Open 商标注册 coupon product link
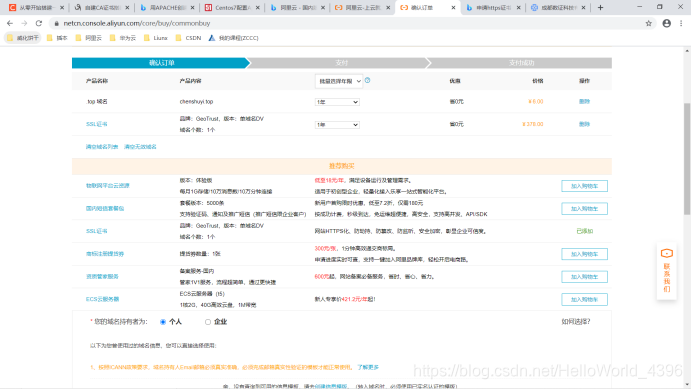This screenshot has height=389, width=692. coord(105,254)
